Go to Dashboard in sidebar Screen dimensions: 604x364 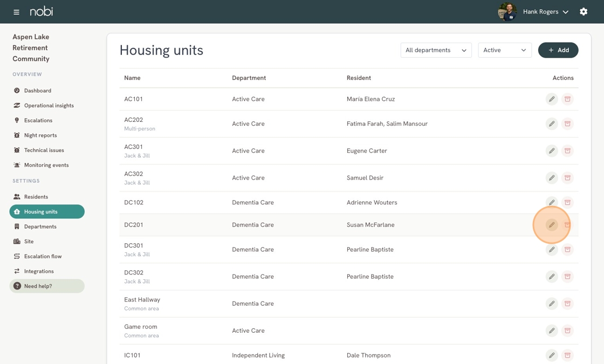click(x=38, y=91)
